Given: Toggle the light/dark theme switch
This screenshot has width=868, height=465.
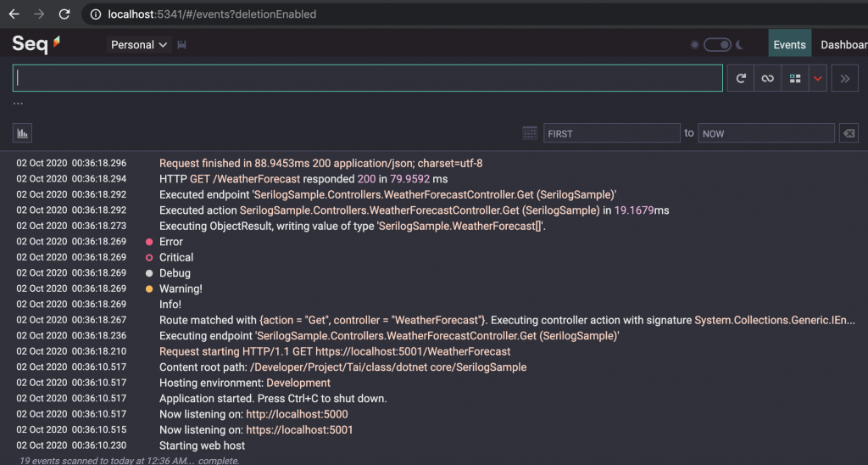Looking at the screenshot, I should click(717, 45).
